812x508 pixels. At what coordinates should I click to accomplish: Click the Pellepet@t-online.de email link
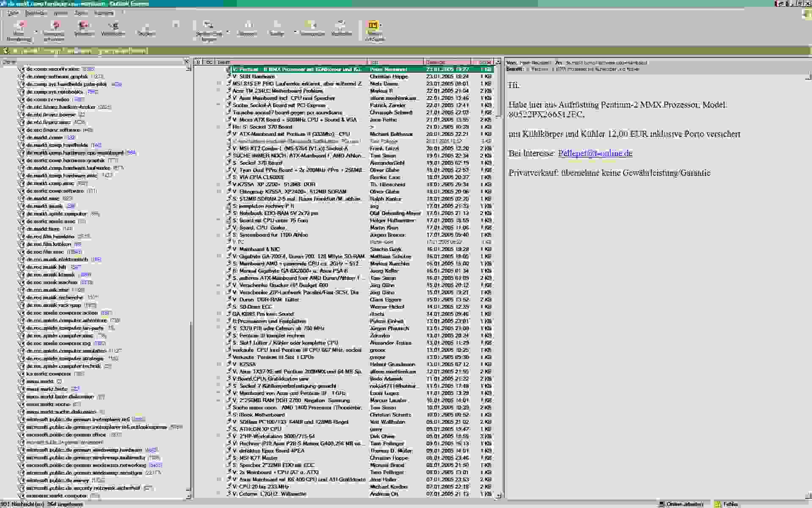click(x=595, y=153)
